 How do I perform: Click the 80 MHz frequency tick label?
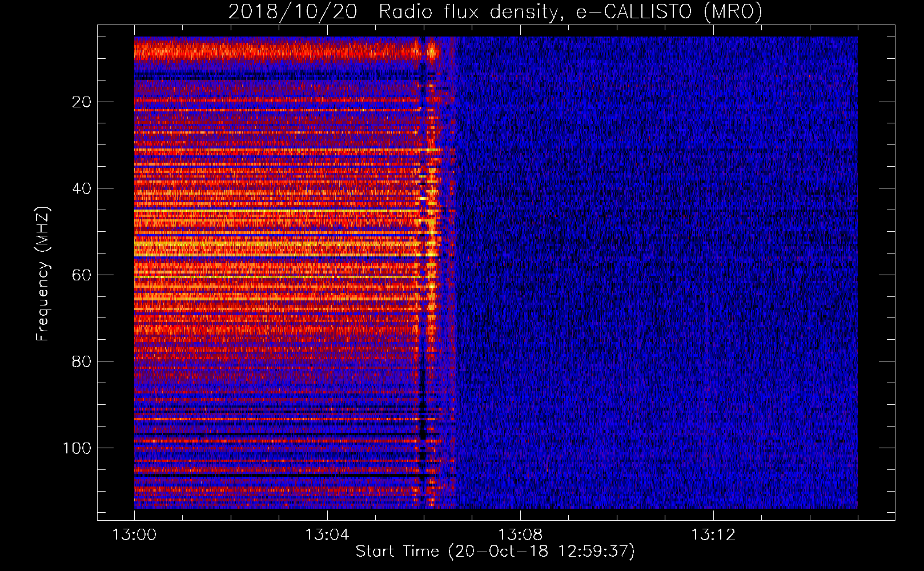[x=82, y=361]
